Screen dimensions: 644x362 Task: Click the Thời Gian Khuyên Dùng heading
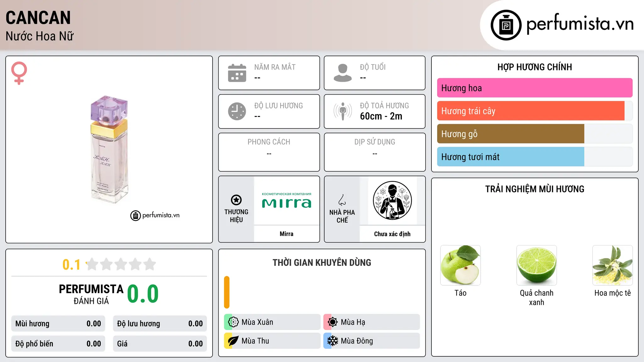pyautogui.click(x=322, y=262)
